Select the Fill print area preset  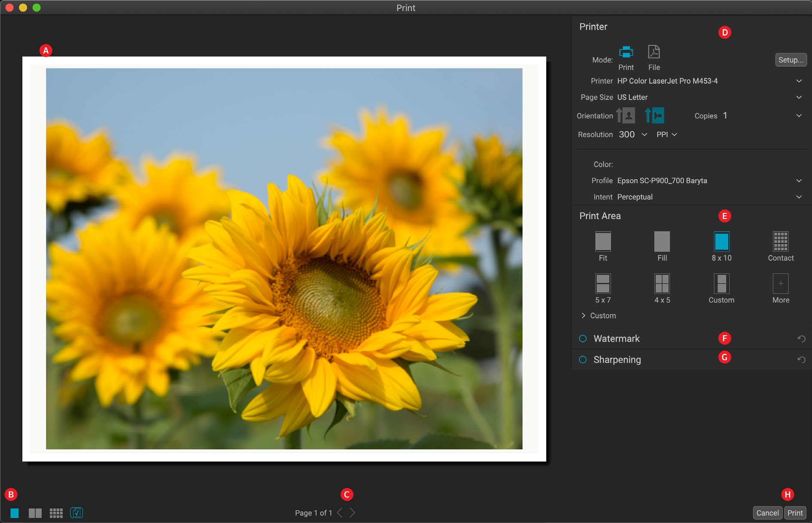[x=662, y=242]
